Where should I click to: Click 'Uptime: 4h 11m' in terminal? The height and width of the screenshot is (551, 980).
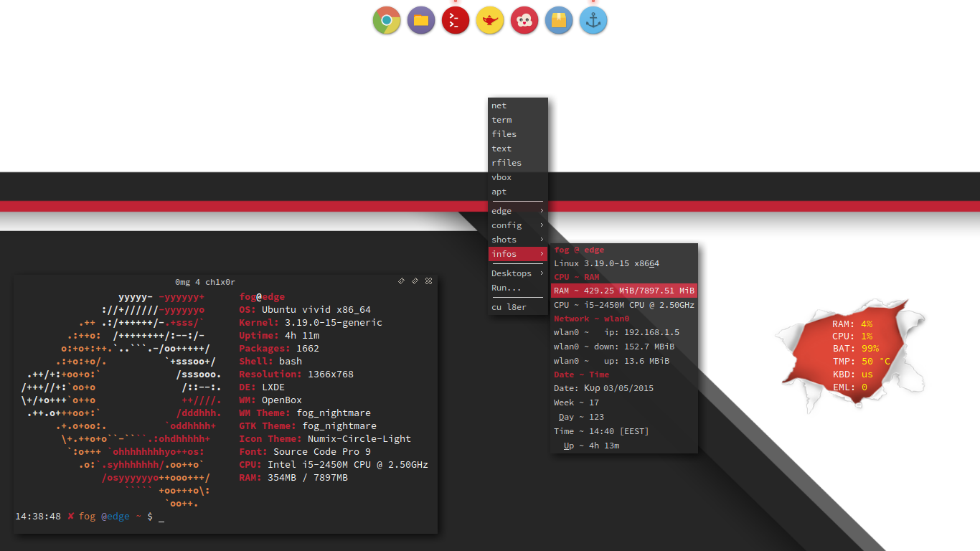[279, 336]
